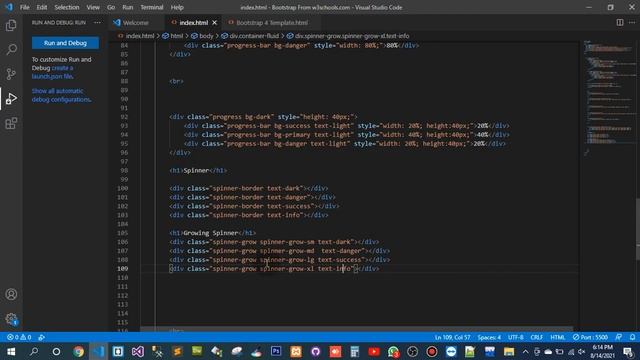Open taskbar search magnifier icon
640x360 pixels.
click(34, 351)
